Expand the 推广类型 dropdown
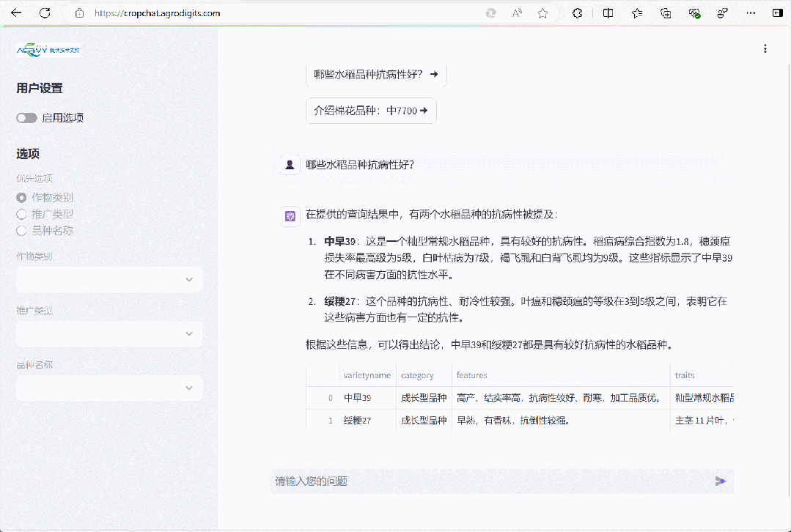 coord(109,333)
